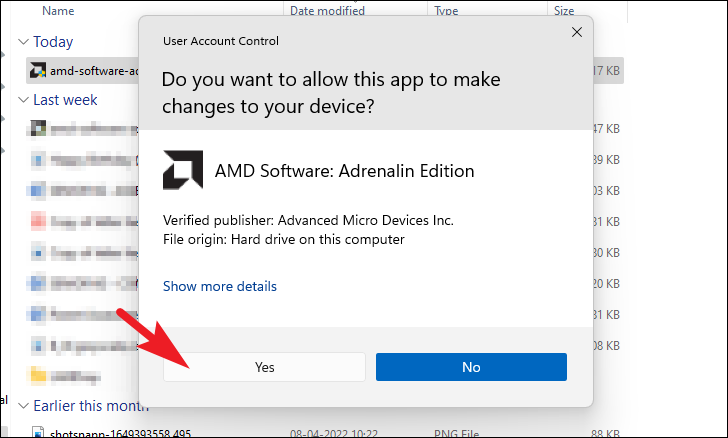
Task: Click the amd-software file name text
Action: coord(94,71)
